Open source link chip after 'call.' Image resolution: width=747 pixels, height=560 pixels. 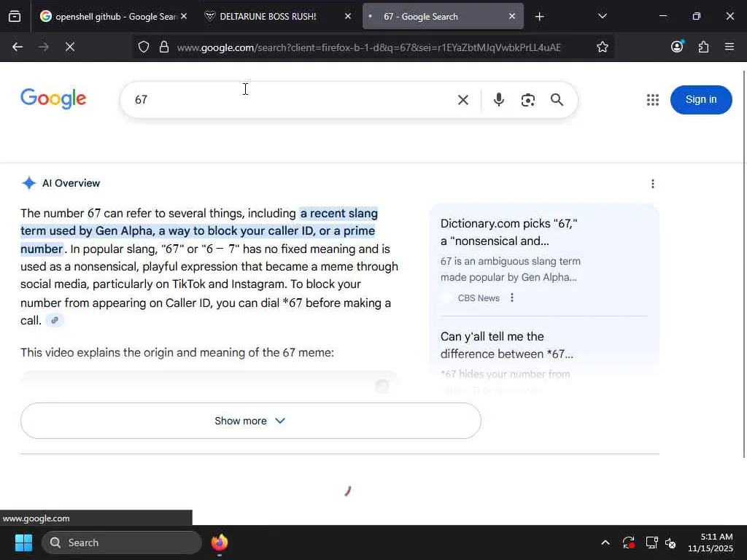[55, 321]
